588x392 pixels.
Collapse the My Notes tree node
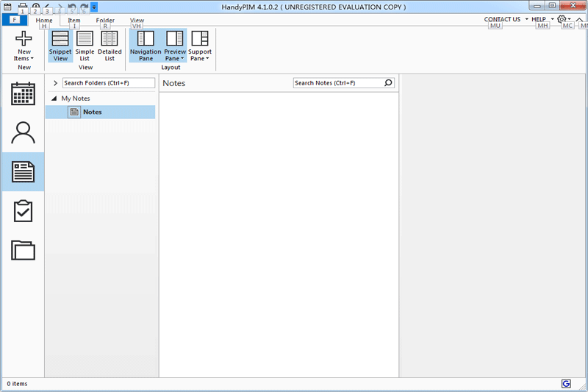click(54, 99)
